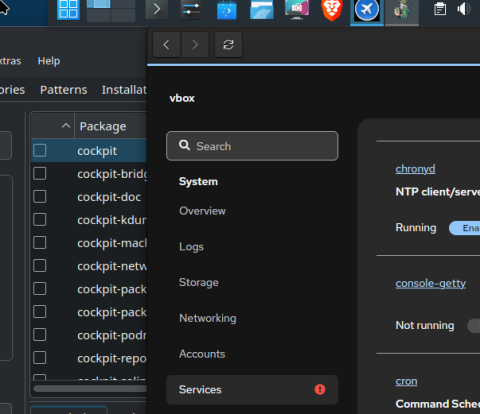Click the NTP client/server description

pyautogui.click(x=438, y=192)
